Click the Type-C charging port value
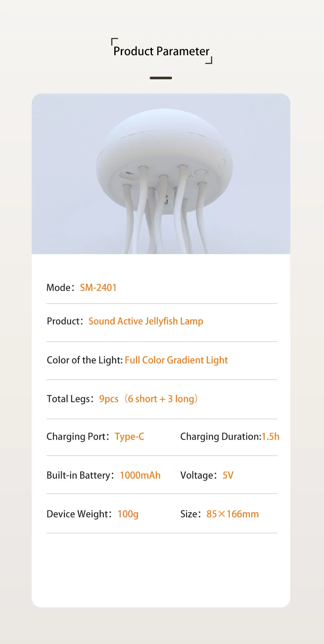This screenshot has width=324, height=644. pyautogui.click(x=129, y=437)
